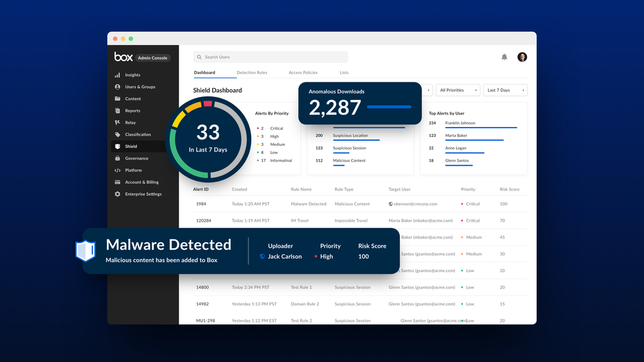Viewport: 644px width, 362px height.
Task: Click Glenn Santos in Top Alerts by User
Action: point(457,160)
